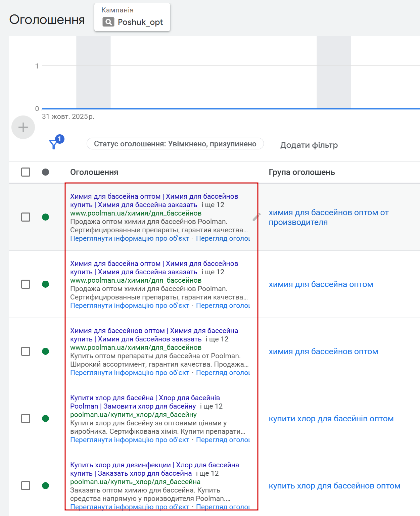This screenshot has height=516, width=420.
Task: Click the blue plus add button
Action: (23, 127)
